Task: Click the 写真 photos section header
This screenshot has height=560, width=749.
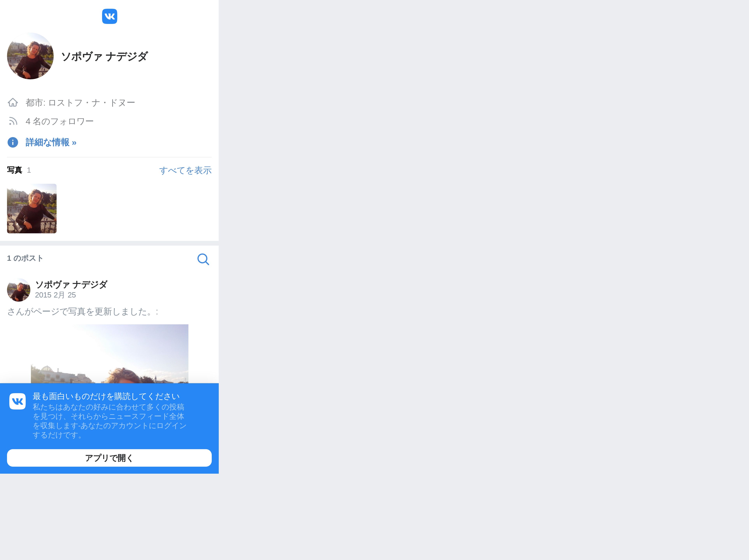Action: [15, 170]
